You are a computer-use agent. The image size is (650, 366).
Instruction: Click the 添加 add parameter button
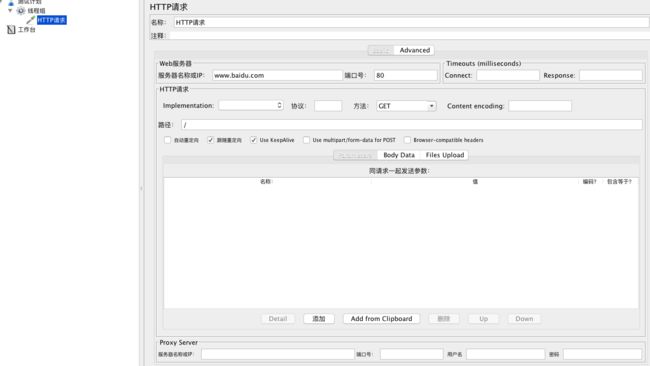318,319
